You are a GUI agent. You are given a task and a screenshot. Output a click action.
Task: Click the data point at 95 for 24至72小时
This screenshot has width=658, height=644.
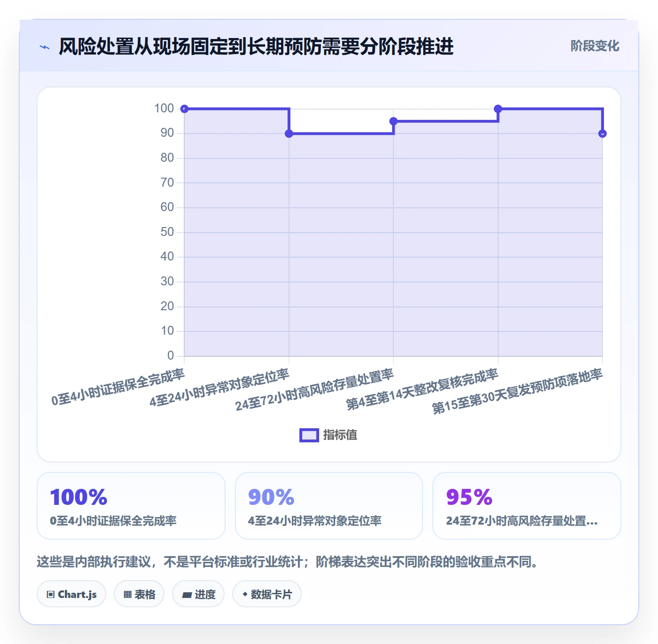[x=394, y=121]
